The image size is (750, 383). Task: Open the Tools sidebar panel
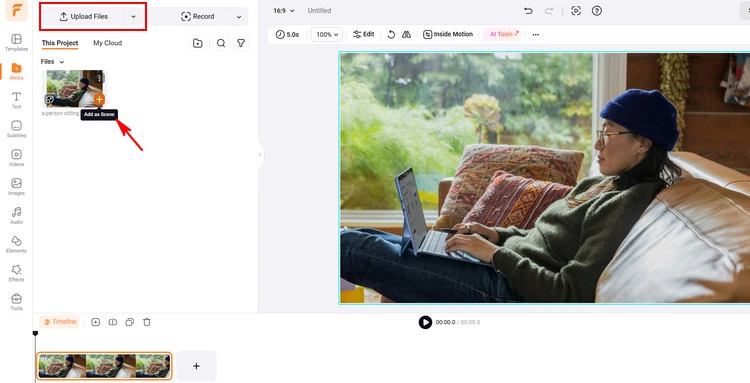coord(16,302)
